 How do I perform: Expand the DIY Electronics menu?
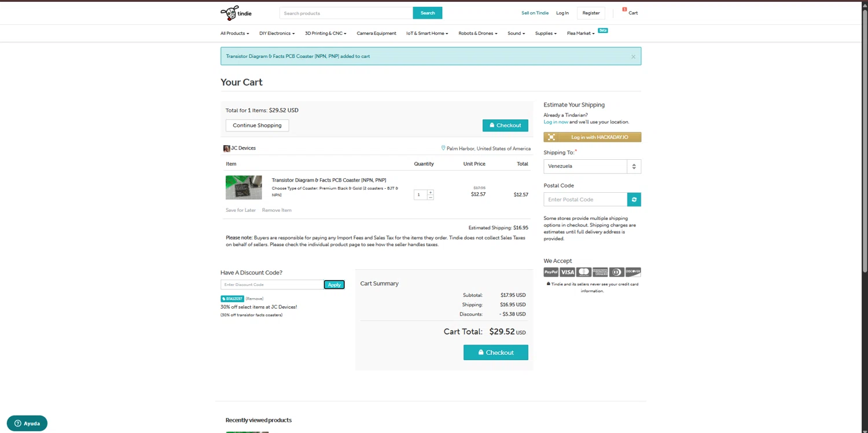277,34
